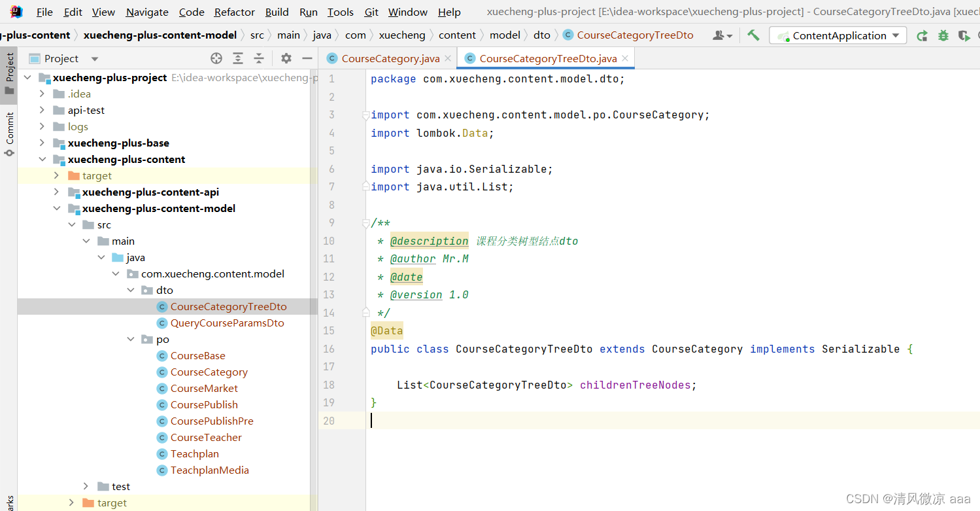Select CourseBase class icon in tree
The image size is (980, 511).
pos(162,356)
